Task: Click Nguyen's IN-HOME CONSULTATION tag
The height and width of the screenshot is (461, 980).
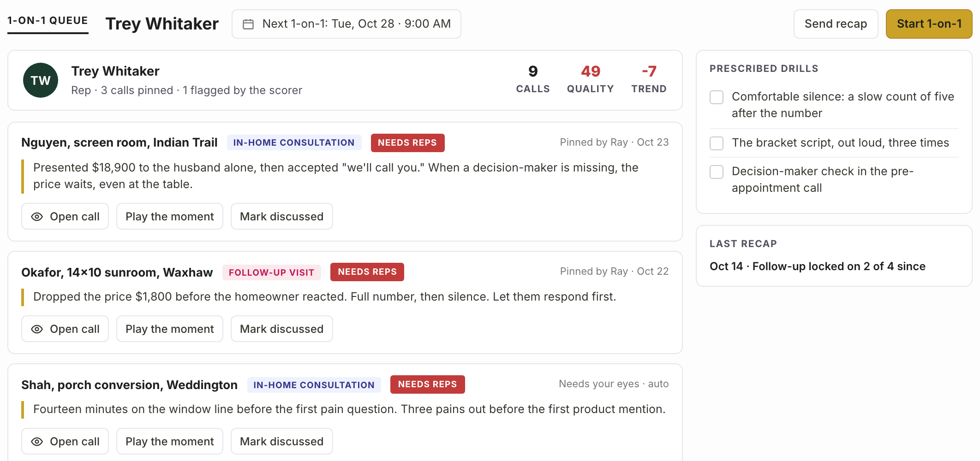Action: point(294,142)
